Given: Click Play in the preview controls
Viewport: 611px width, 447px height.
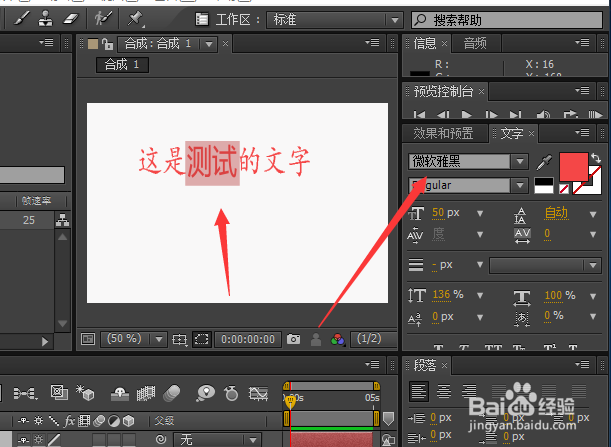Looking at the screenshot, I should click(x=466, y=115).
